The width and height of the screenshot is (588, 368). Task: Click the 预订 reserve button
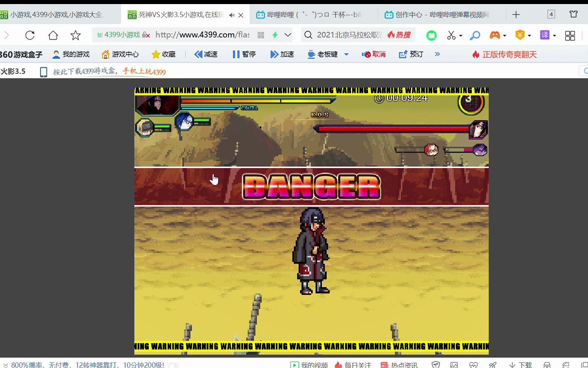411,55
